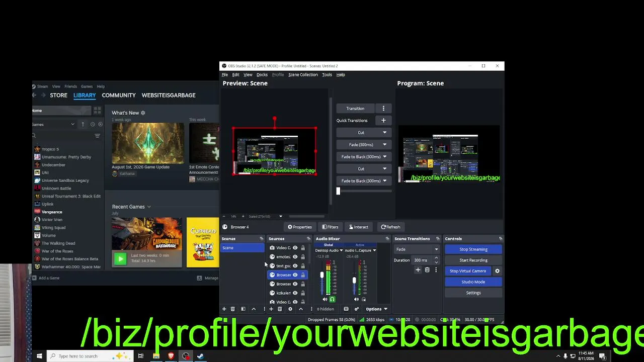644x362 pixels.
Task: Hide the kcikalert source eye icon
Action: click(295, 293)
